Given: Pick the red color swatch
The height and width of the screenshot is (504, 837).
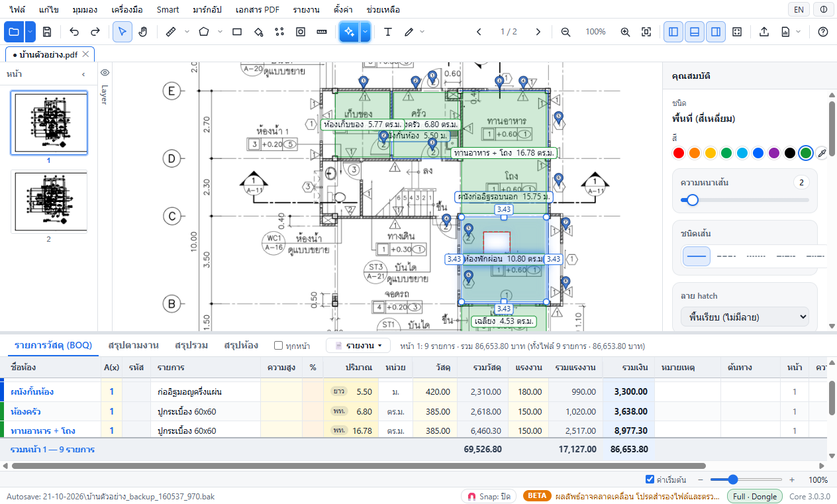Looking at the screenshot, I should [x=678, y=153].
